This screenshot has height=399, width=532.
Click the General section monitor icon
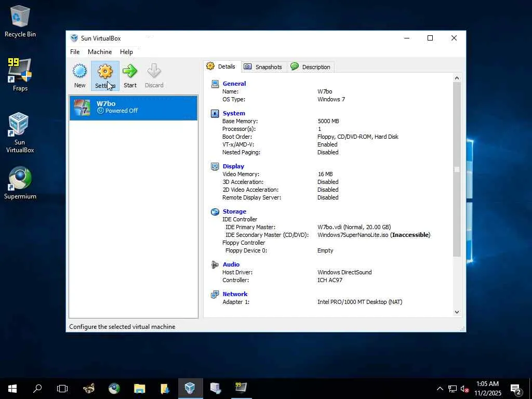coord(215,84)
